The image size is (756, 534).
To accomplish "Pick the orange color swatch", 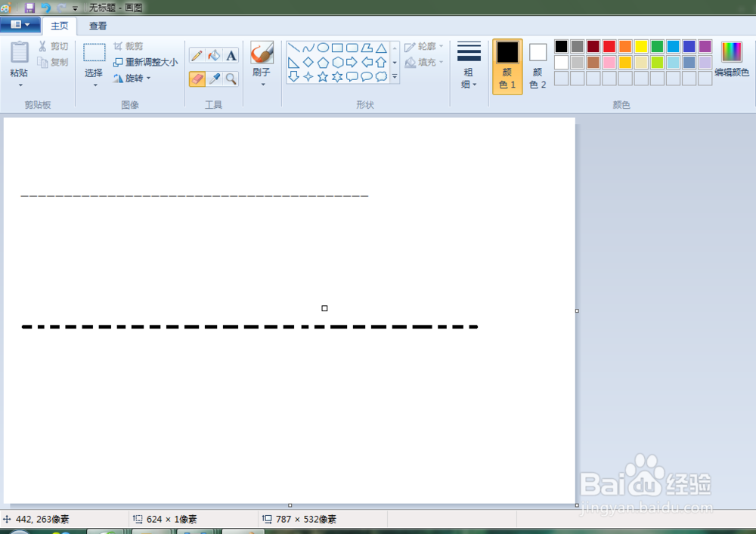I will [x=625, y=46].
